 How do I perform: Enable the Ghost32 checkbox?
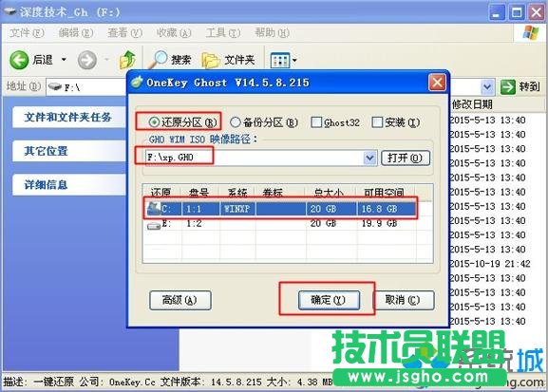point(316,122)
